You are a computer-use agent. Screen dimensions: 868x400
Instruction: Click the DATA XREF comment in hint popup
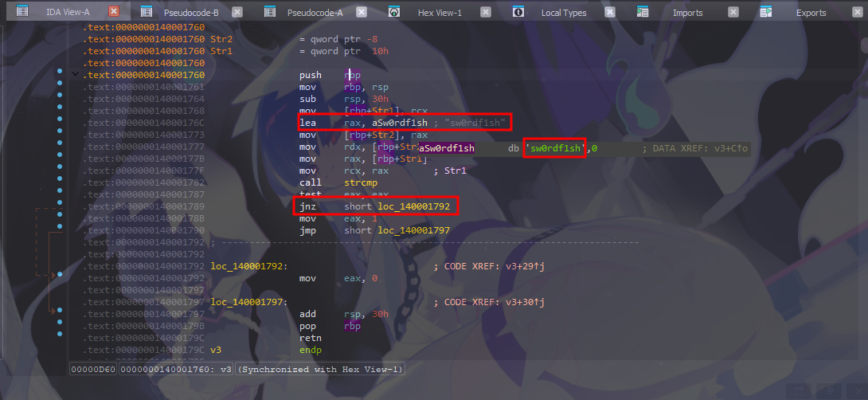click(x=694, y=148)
